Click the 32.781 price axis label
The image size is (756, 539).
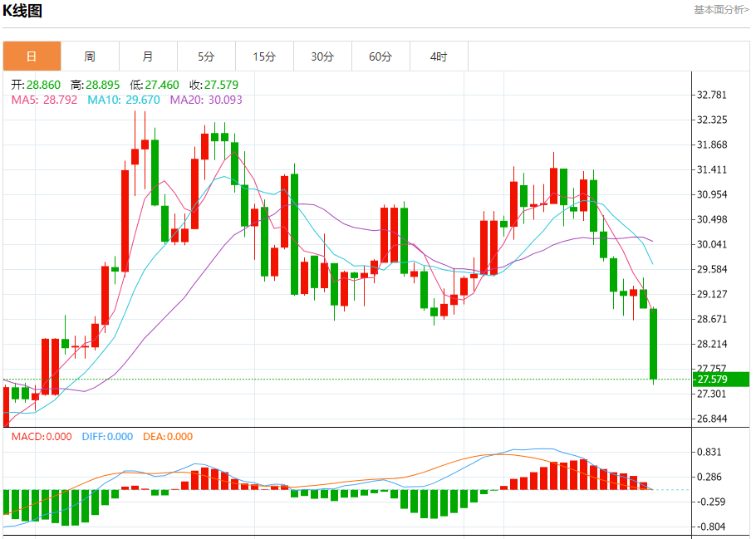click(713, 95)
